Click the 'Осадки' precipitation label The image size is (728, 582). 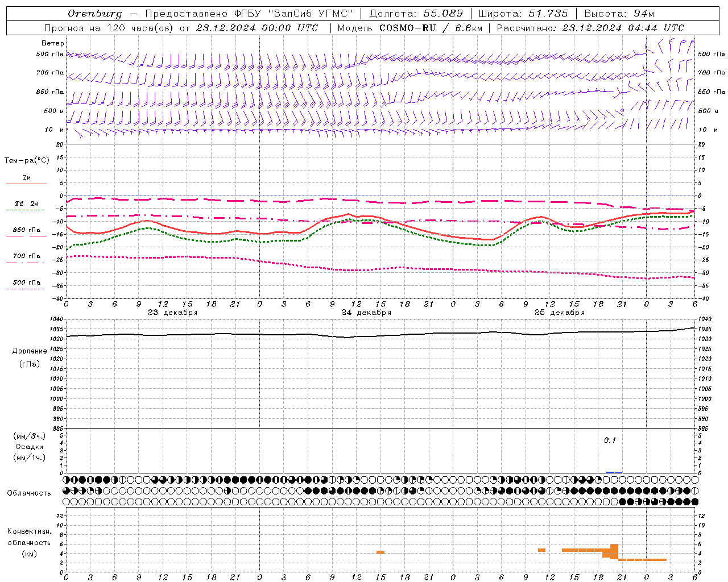click(x=30, y=447)
